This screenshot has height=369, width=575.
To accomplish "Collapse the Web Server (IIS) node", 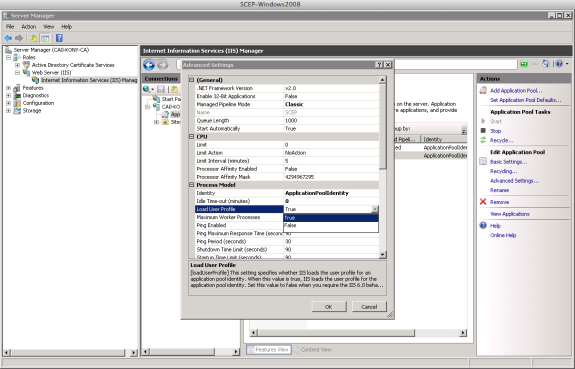I will (17, 73).
